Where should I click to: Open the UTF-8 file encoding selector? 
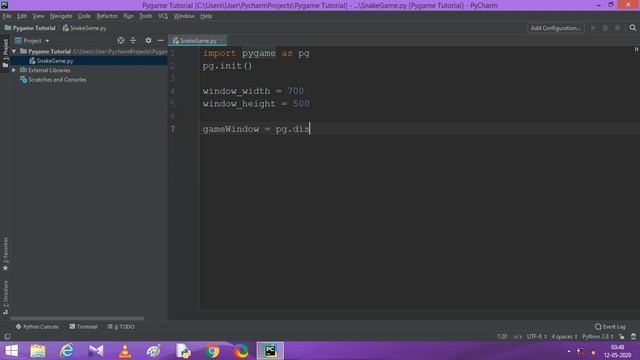537,337
